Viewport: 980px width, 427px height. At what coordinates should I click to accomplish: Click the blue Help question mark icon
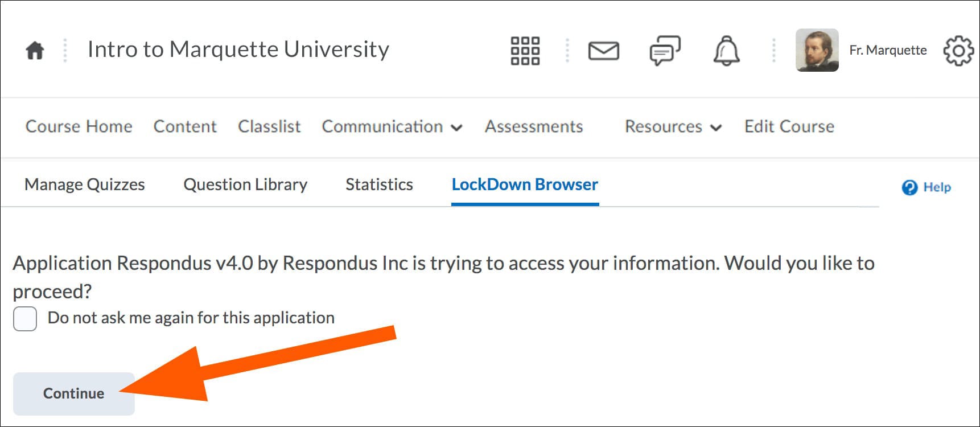(x=909, y=187)
